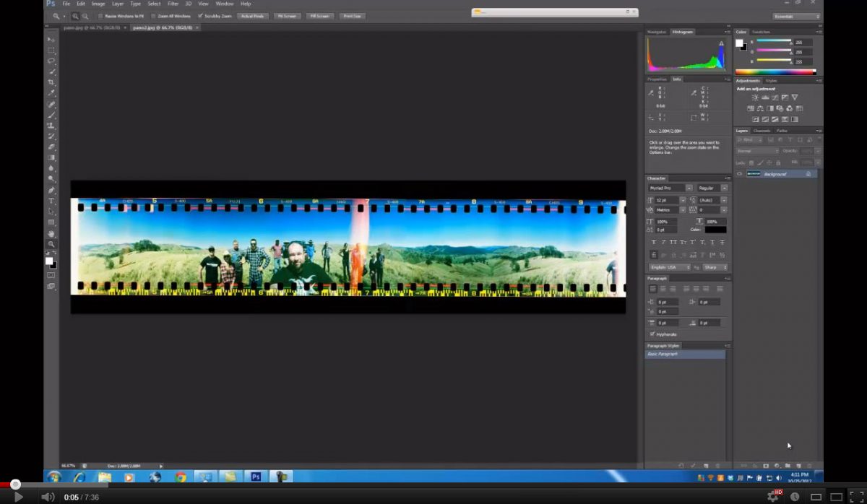The width and height of the screenshot is (867, 504).
Task: Select the Move tool
Action: tap(51, 40)
